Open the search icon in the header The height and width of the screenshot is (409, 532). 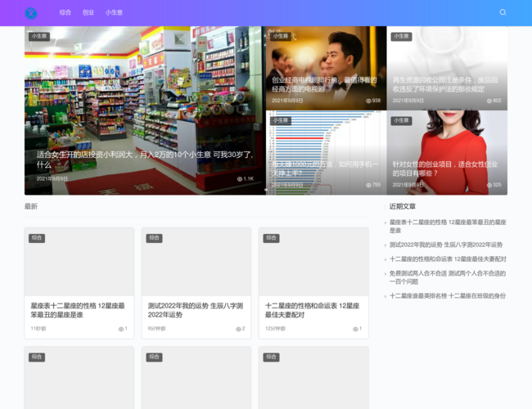click(503, 13)
